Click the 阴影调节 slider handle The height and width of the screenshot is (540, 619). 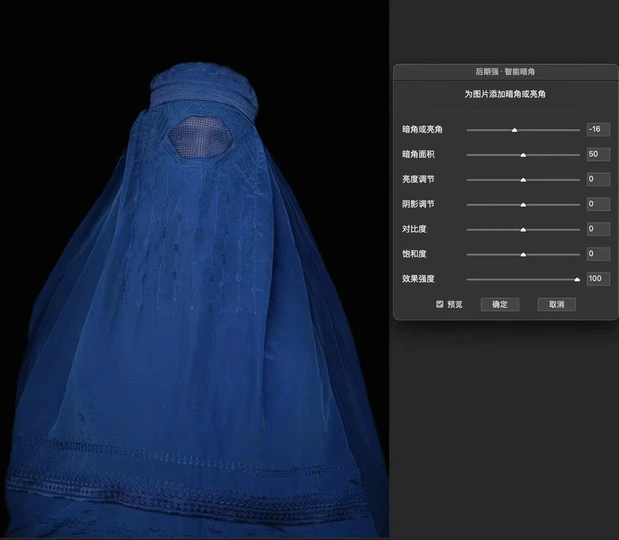pyautogui.click(x=523, y=204)
